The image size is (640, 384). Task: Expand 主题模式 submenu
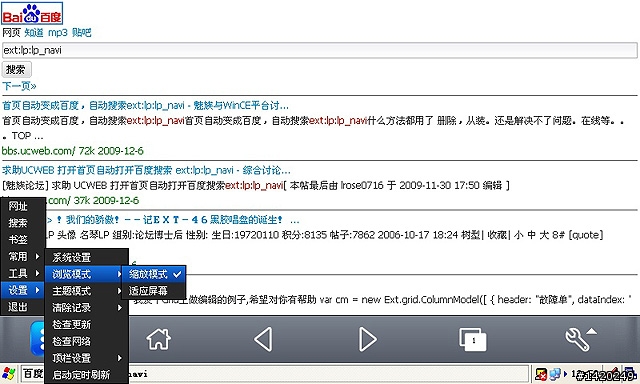(x=87, y=291)
